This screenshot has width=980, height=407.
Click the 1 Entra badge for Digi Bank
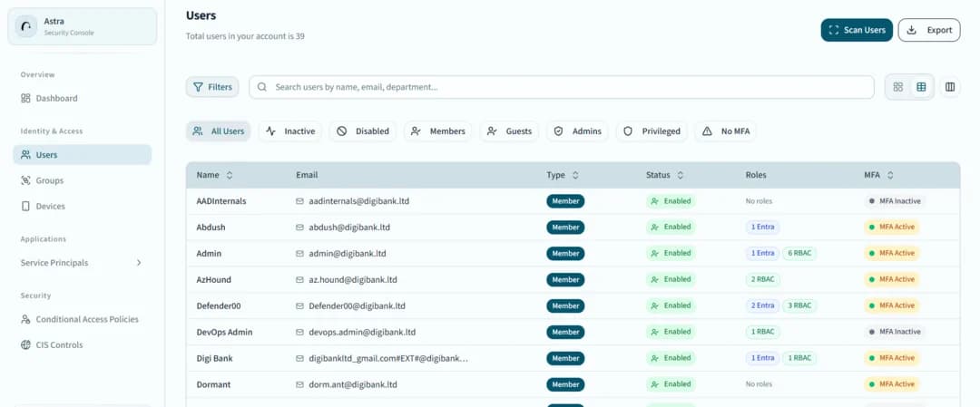762,358
